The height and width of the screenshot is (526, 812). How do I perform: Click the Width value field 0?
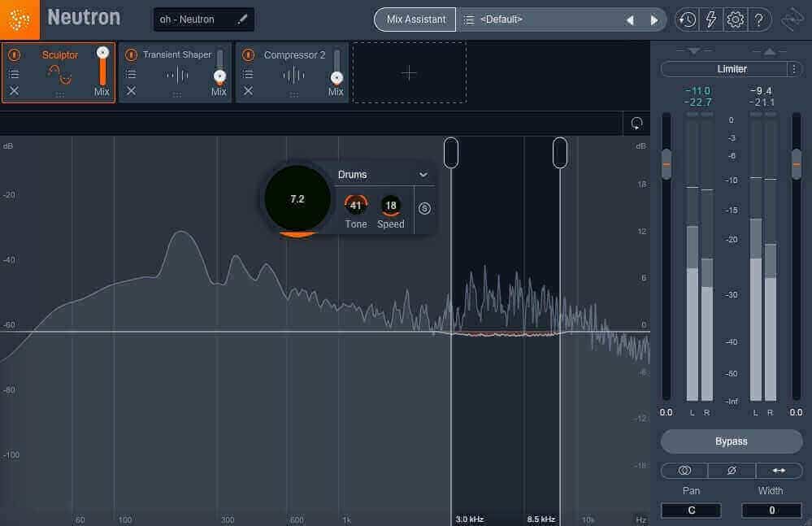coord(771,510)
